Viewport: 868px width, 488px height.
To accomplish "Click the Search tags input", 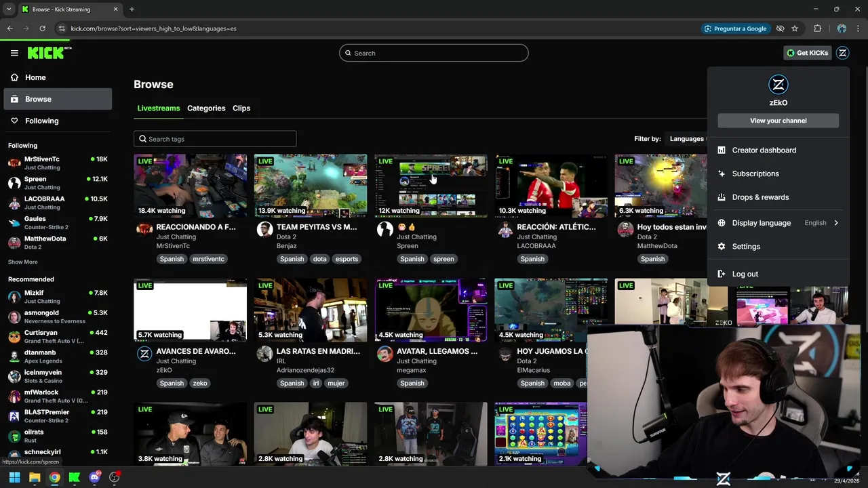I will (x=215, y=139).
